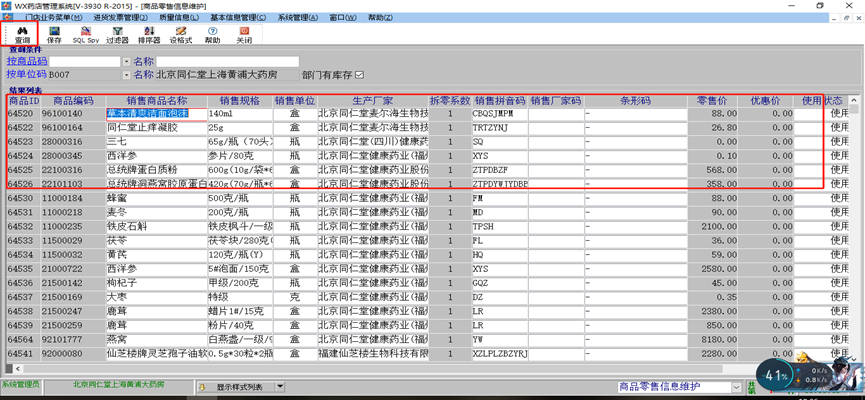The image size is (865, 400).
Task: Select the 草本清爽洁面泡沫 product name cell
Action: 157,114
